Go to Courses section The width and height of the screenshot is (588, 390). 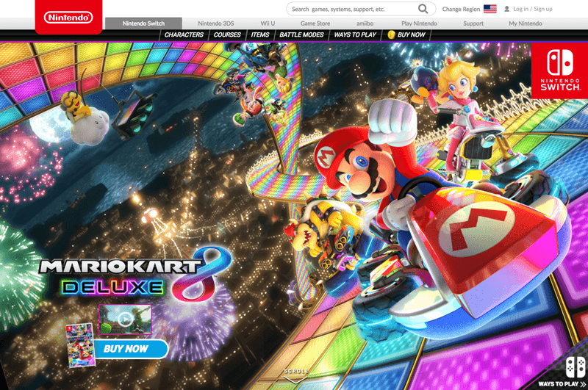point(227,35)
